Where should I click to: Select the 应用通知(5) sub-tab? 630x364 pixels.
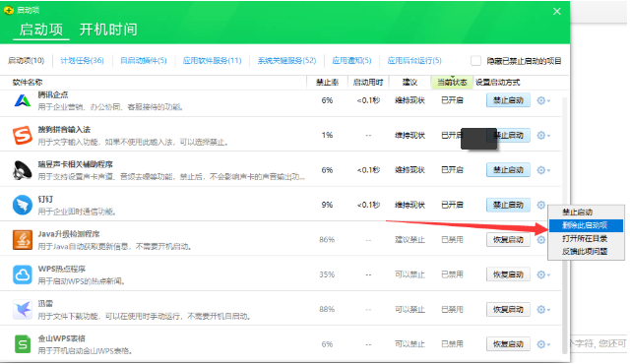351,61
